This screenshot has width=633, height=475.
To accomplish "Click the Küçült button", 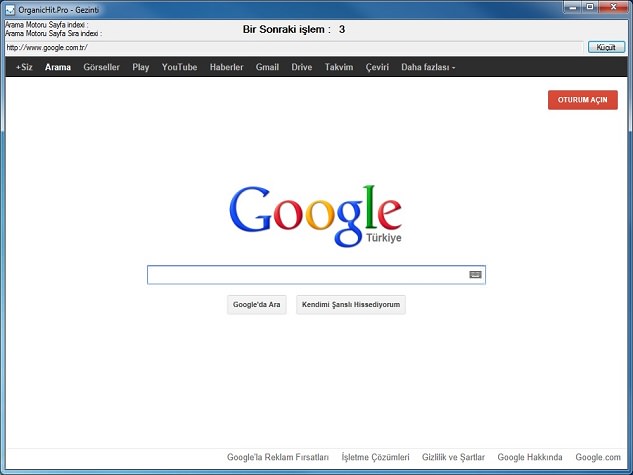I will [606, 47].
